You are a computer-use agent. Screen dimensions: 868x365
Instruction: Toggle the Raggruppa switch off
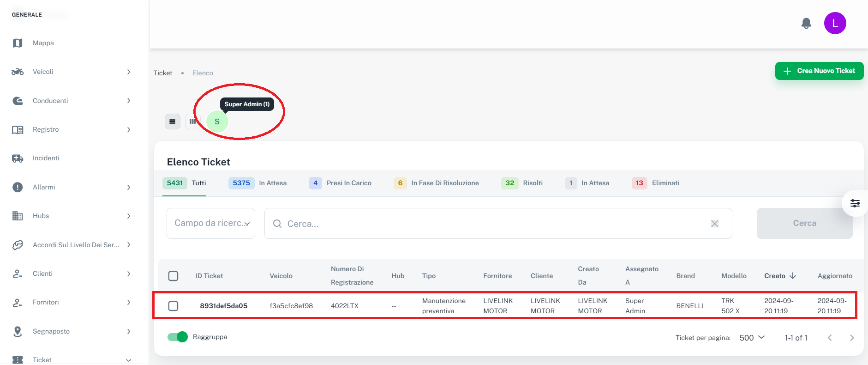pyautogui.click(x=178, y=337)
